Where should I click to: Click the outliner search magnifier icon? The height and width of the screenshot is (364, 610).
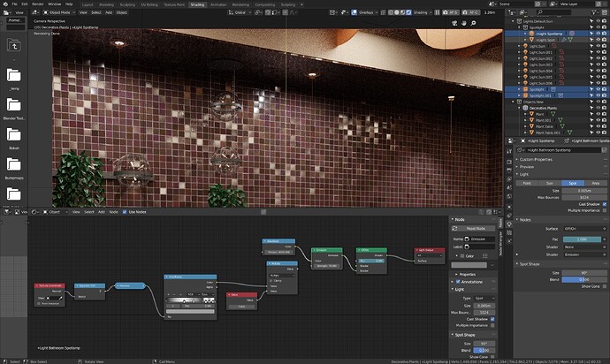[x=540, y=12]
